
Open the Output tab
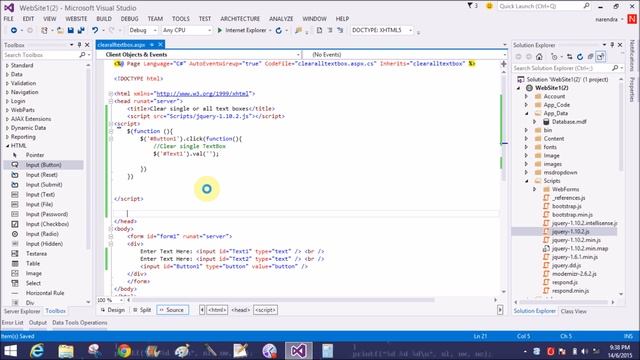(38, 322)
